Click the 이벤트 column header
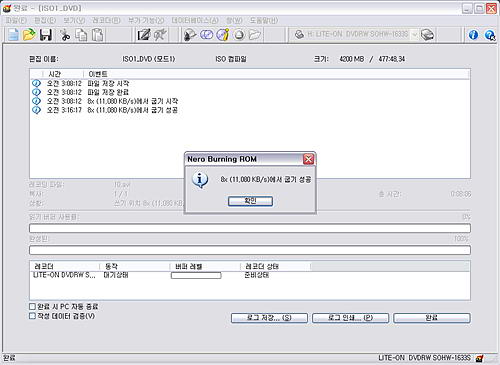500x365 pixels. tap(277, 74)
